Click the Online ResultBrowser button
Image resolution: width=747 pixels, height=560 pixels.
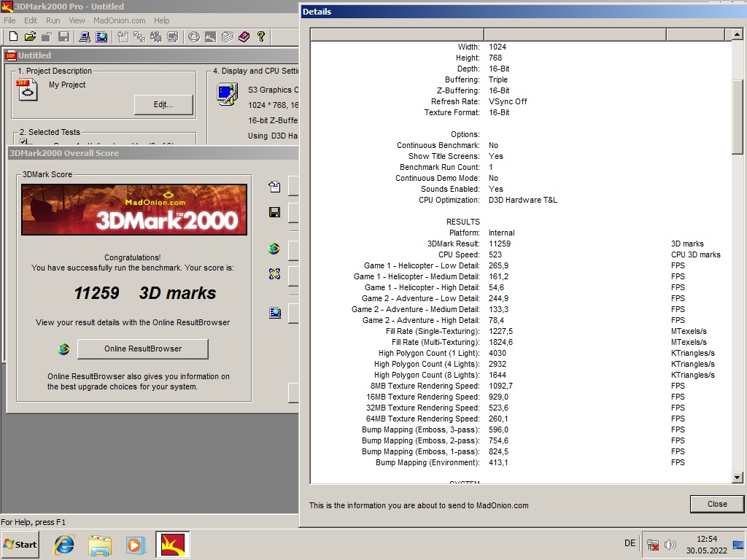point(143,349)
